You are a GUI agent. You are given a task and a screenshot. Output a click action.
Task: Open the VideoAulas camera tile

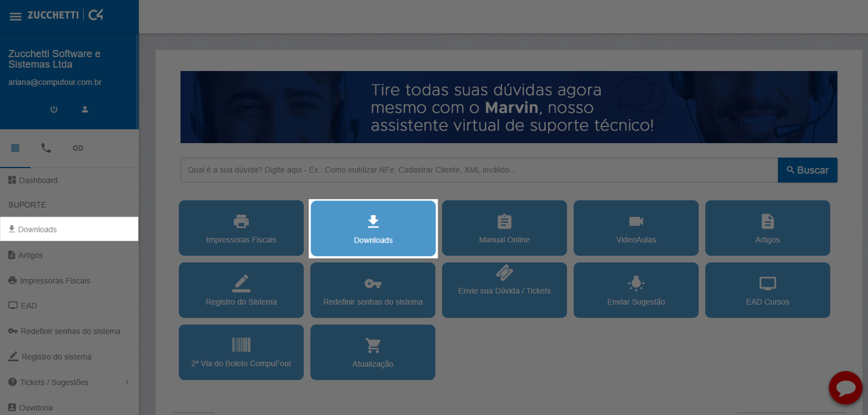pos(636,228)
